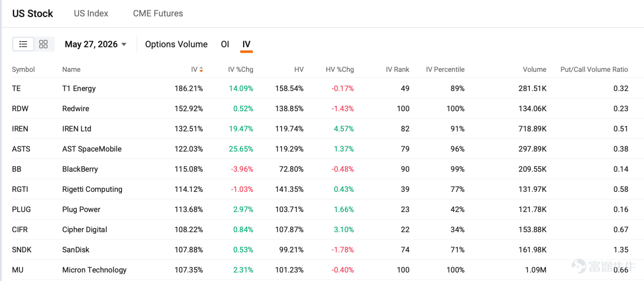The image size is (644, 281).
Task: Click the Symbol column header
Action: [23, 69]
